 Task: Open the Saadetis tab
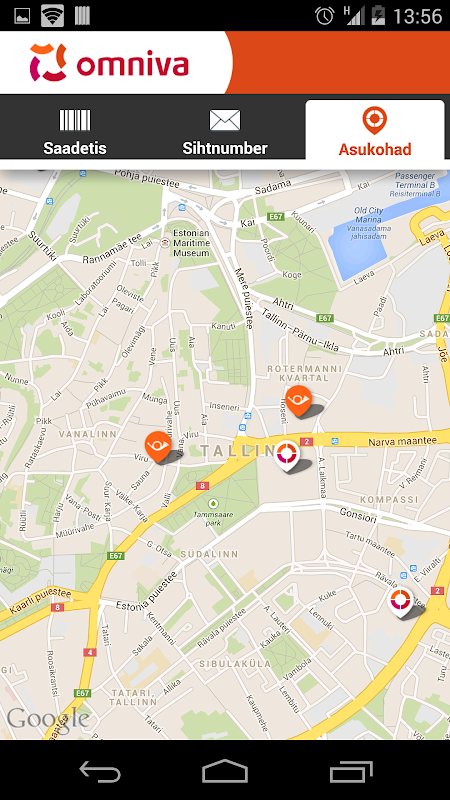(75, 131)
